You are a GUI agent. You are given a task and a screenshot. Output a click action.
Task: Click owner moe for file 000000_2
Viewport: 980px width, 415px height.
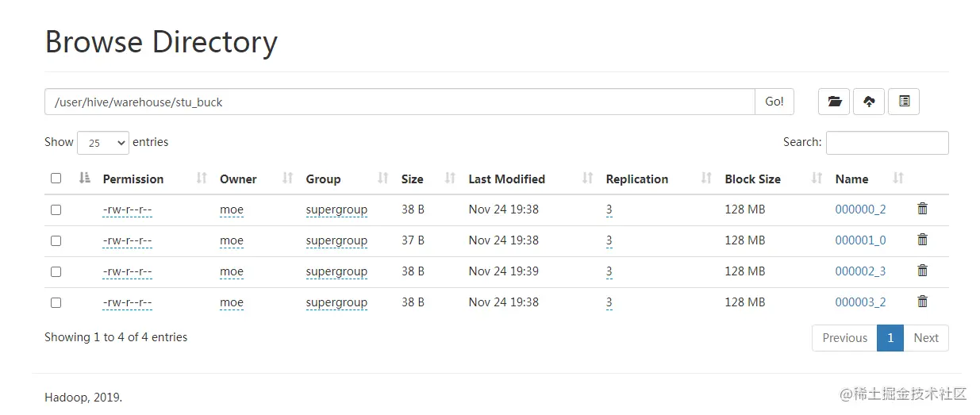232,210
